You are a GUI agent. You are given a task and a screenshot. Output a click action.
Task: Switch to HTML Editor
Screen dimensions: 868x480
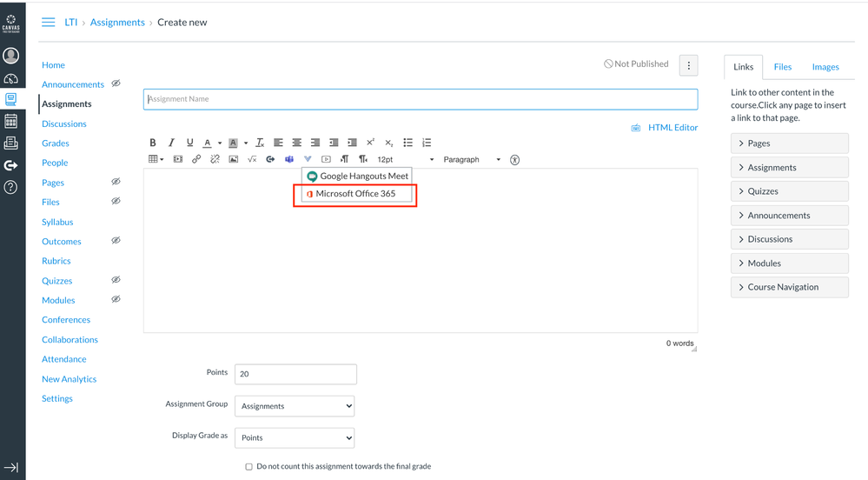[x=672, y=128]
